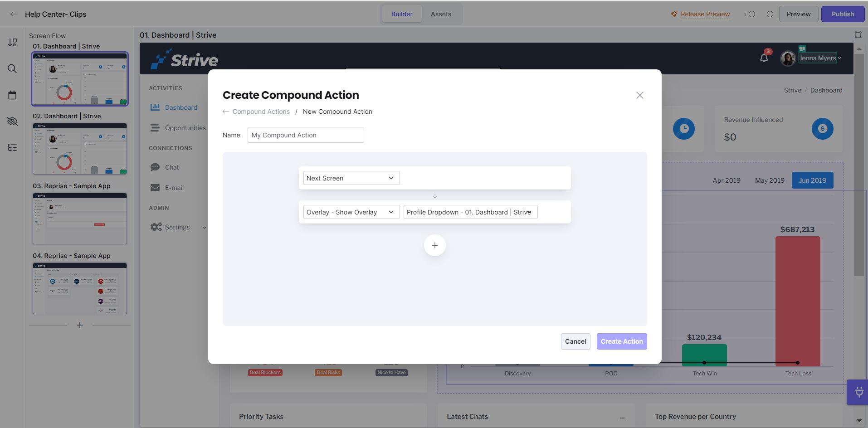Image resolution: width=868 pixels, height=428 pixels.
Task: Toggle the hidden-elements eye icon in the sidebar
Action: pos(12,121)
